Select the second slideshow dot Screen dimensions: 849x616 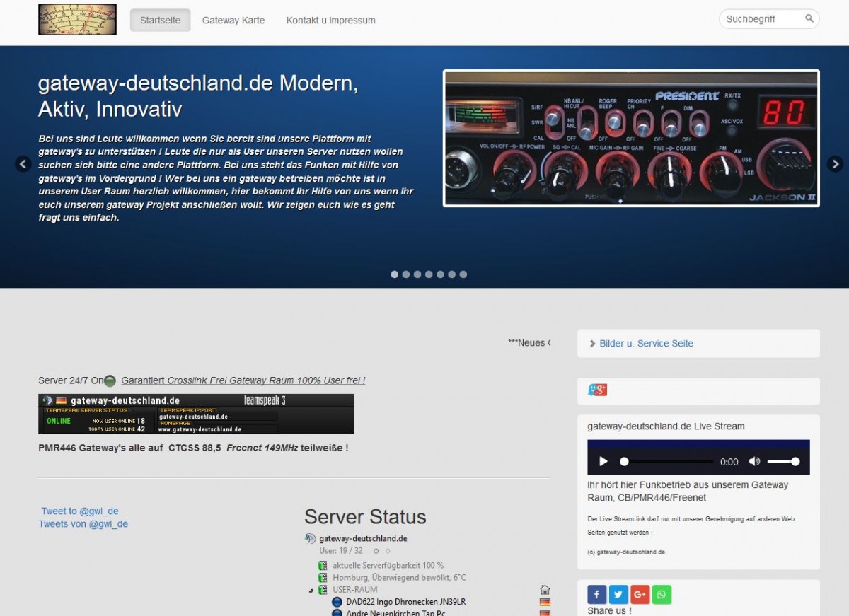click(x=406, y=274)
